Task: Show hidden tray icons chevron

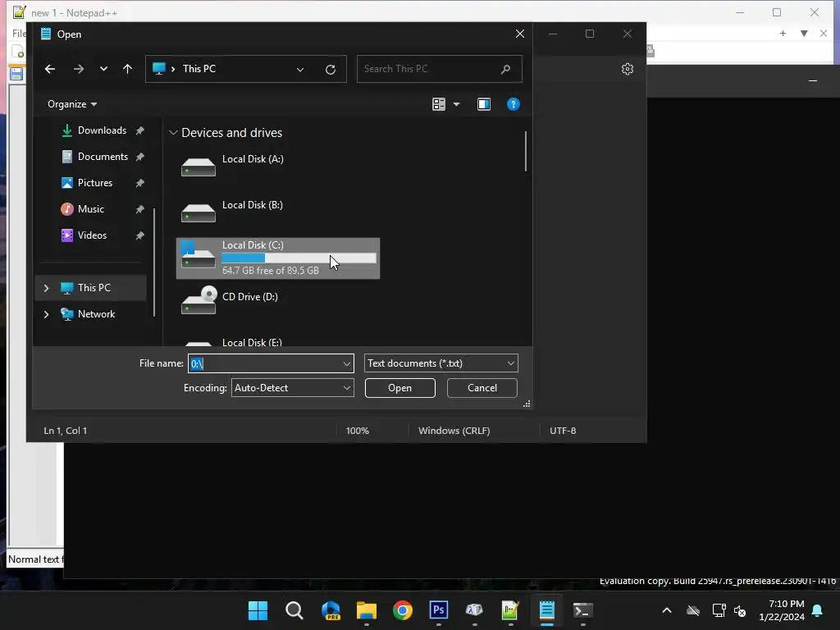Action: click(x=667, y=610)
